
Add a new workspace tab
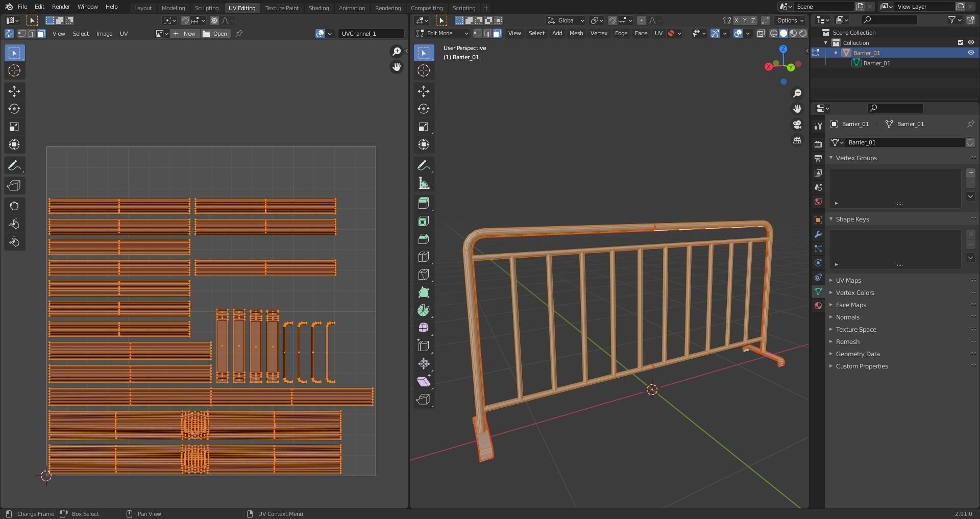(x=486, y=8)
